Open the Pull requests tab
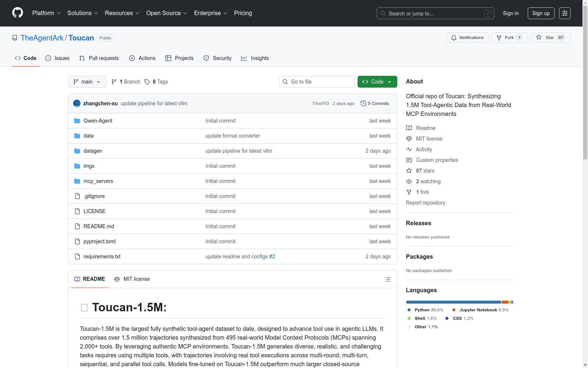 pyautogui.click(x=99, y=58)
